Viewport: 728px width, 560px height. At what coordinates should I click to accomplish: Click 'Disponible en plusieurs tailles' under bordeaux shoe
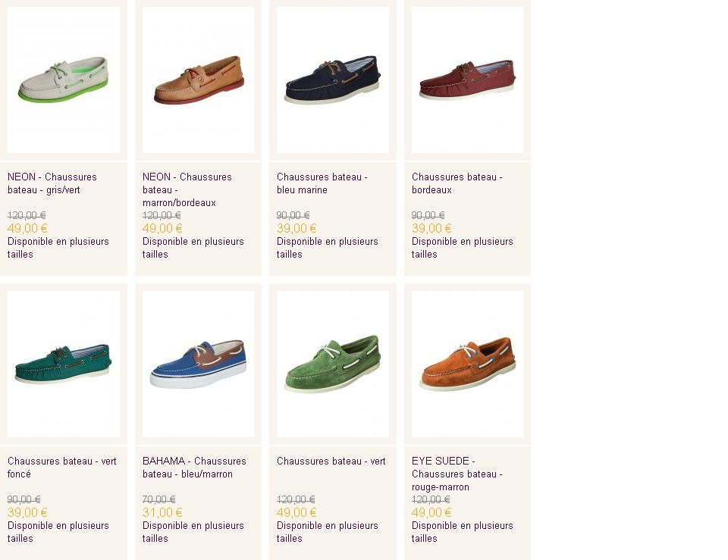pos(462,248)
